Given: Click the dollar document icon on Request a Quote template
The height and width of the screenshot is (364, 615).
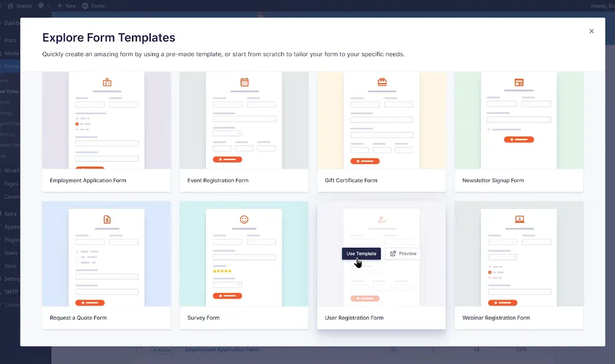Looking at the screenshot, I should tap(107, 219).
